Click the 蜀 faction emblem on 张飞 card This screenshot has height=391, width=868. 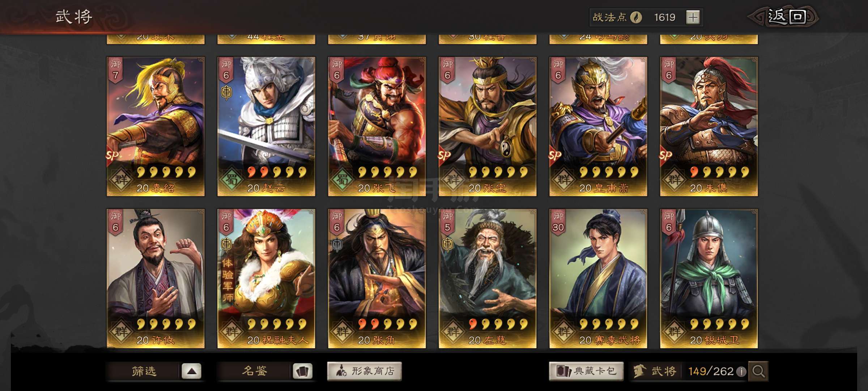[342, 179]
